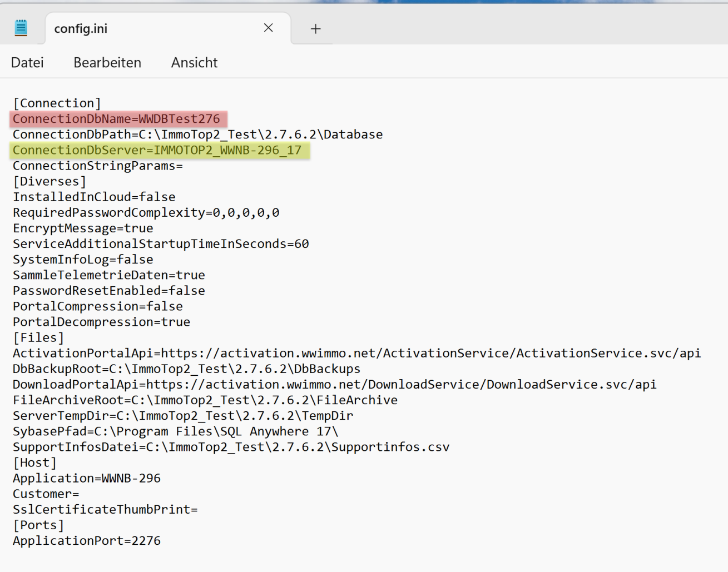Click the ConnectionDbName=WWDBTest276 line
Screen dimensions: 728x572
117,118
